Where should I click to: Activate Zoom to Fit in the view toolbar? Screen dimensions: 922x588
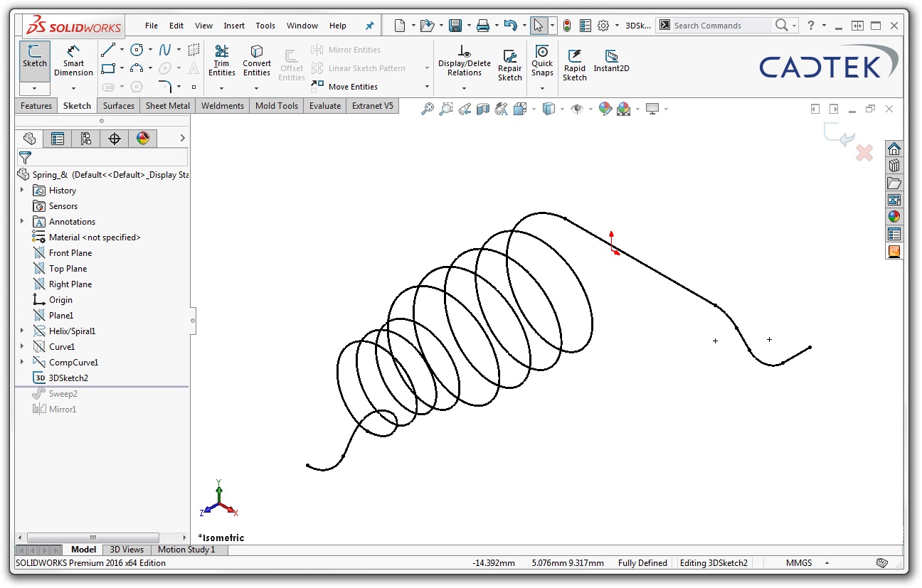tap(426, 108)
